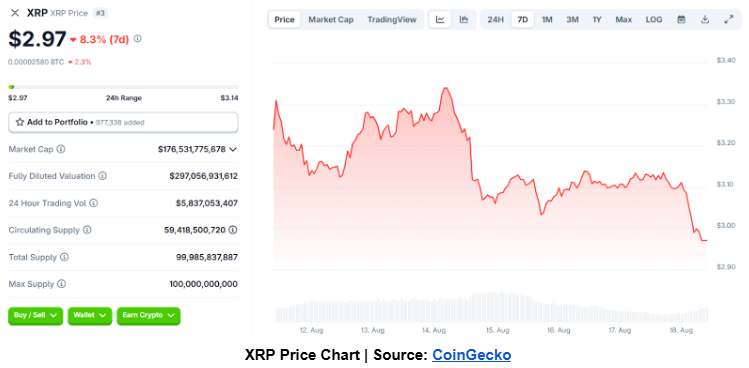Image resolution: width=749 pixels, height=368 pixels.
Task: Close the XRP header using the X icon
Action: 15,13
